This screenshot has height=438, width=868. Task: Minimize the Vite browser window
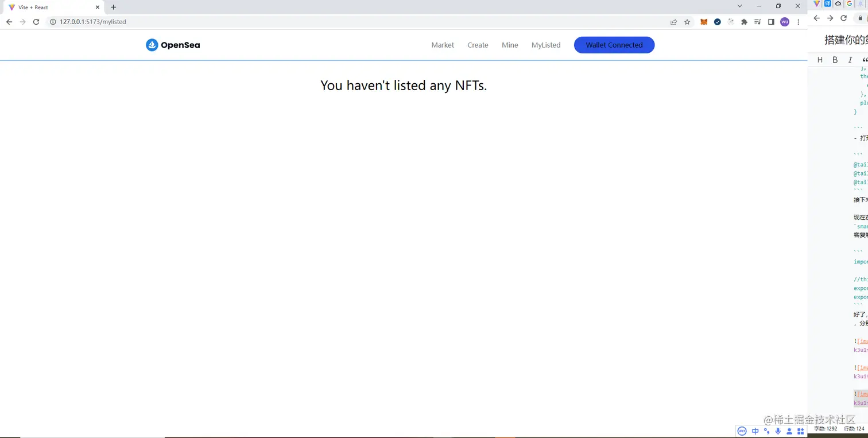click(x=759, y=6)
